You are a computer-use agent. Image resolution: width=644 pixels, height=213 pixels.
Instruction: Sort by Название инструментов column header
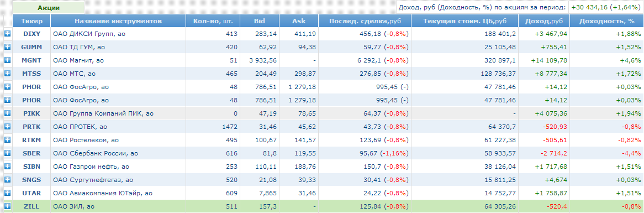(x=118, y=21)
